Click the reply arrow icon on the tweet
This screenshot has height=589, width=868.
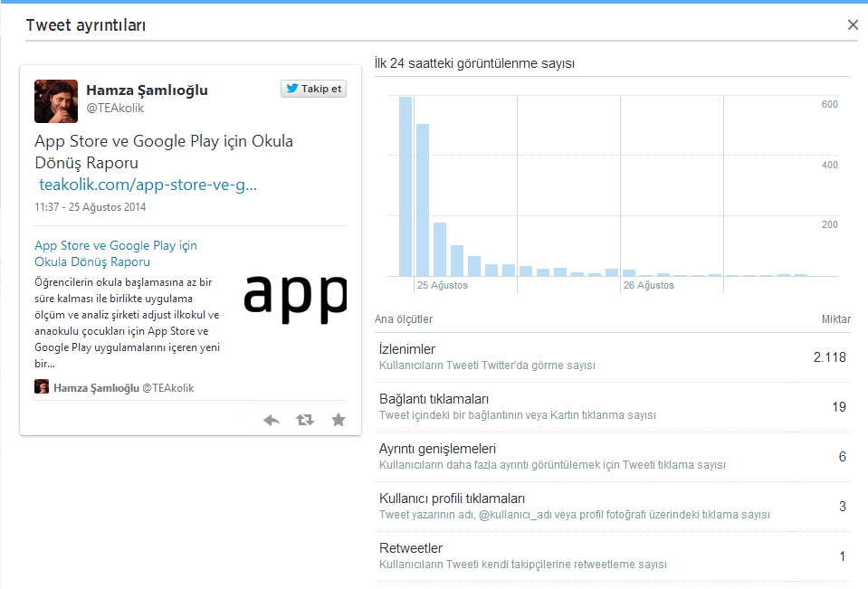[x=272, y=420]
